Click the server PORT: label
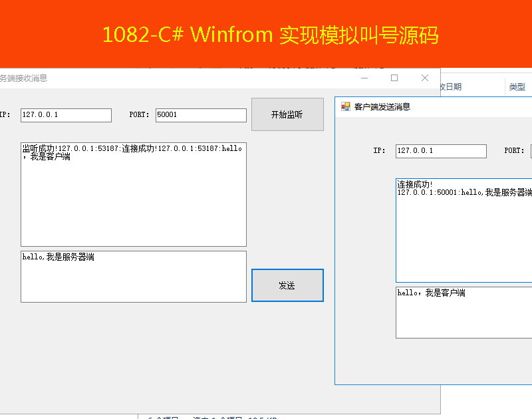Viewport: 532px width, 419px height. coord(139,114)
